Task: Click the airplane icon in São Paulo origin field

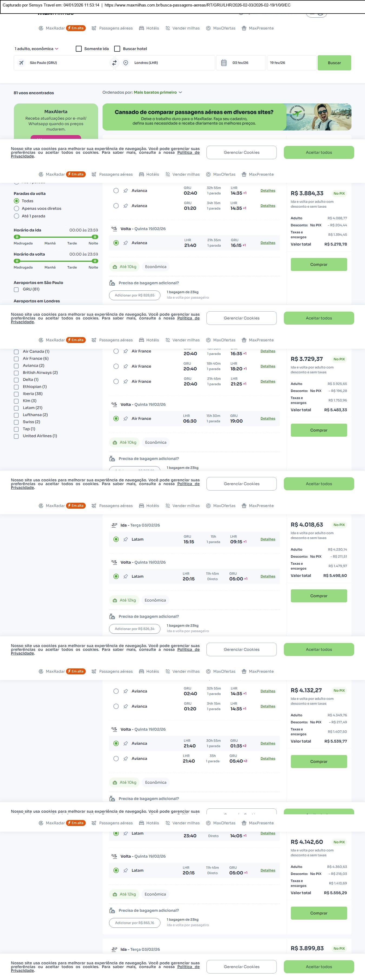Action: (x=21, y=63)
